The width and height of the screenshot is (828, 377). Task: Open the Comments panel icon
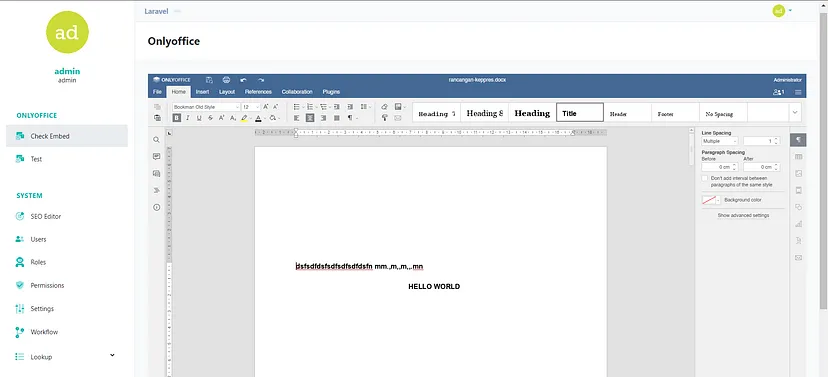tap(156, 157)
